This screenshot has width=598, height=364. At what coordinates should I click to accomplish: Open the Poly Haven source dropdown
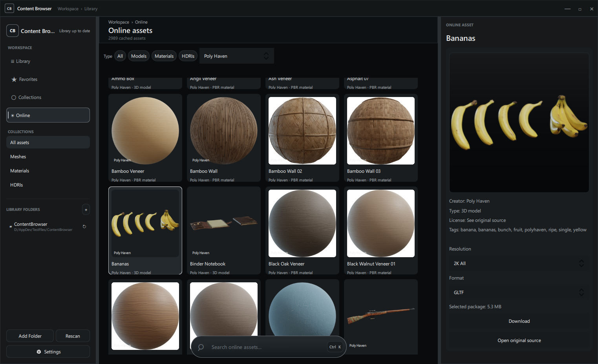coord(237,56)
